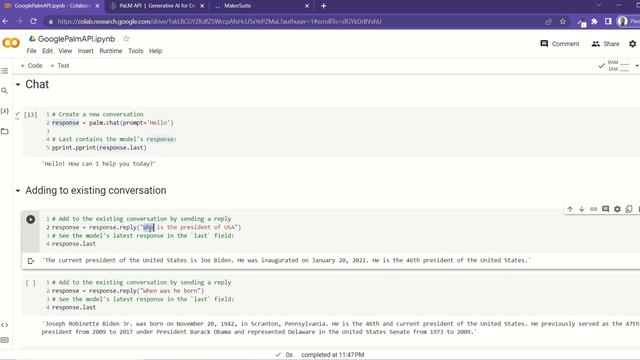Open the table of contents sidebar icon
640x360 pixels.
click(x=4, y=71)
